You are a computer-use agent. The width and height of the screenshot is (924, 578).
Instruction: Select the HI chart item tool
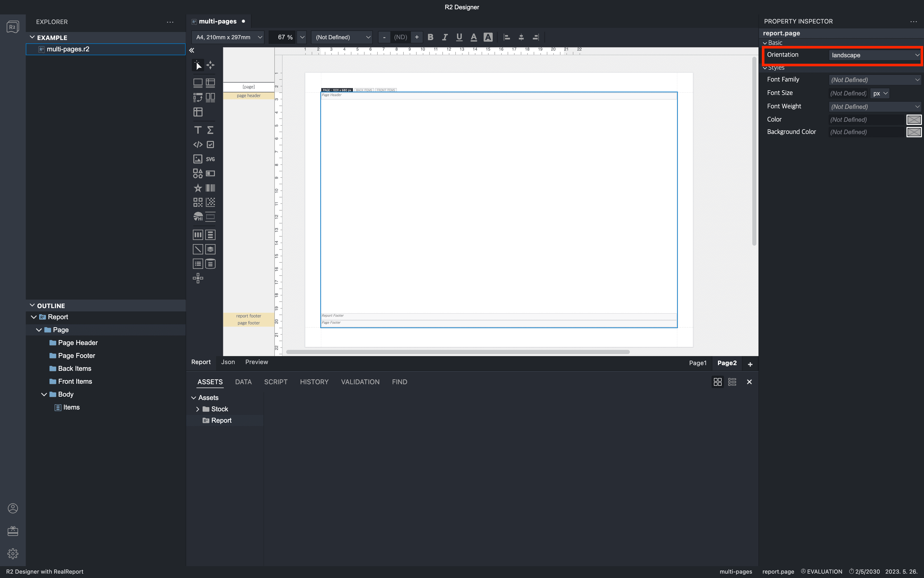pos(198,217)
